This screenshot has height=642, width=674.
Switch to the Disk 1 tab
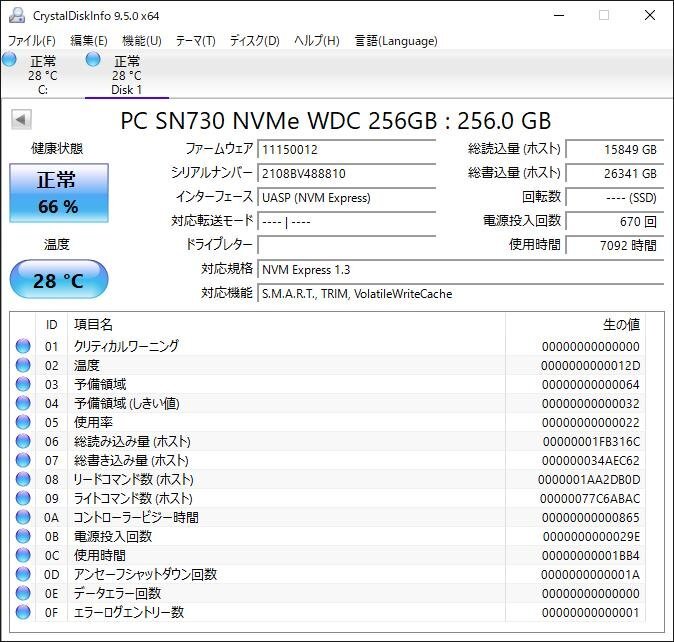[126, 75]
